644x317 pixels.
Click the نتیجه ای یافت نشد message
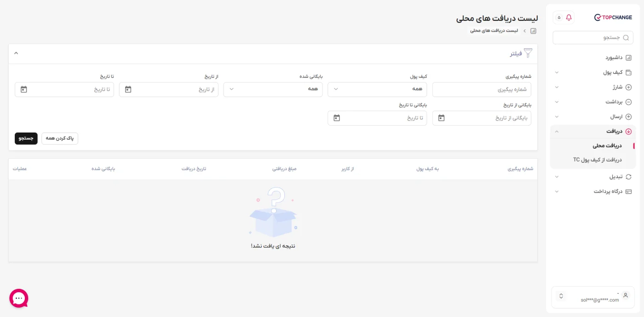pos(273,246)
